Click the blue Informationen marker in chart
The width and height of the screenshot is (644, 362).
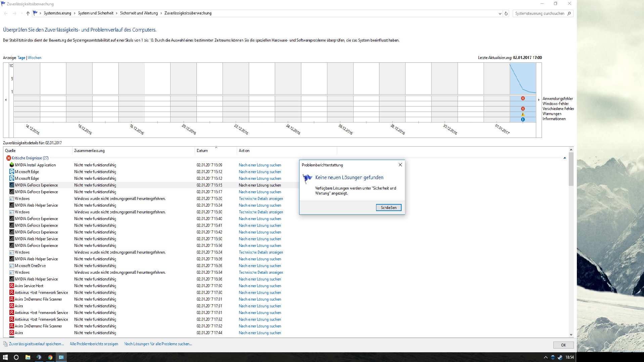[523, 119]
